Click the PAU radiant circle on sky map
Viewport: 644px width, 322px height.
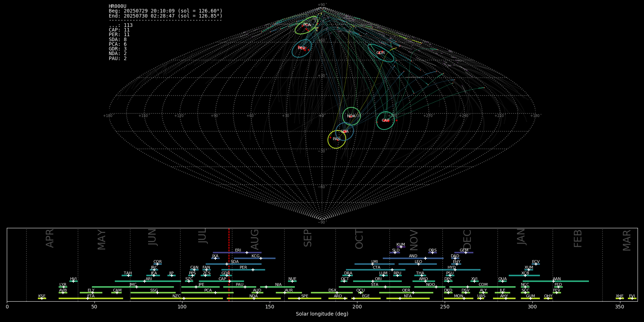click(337, 139)
